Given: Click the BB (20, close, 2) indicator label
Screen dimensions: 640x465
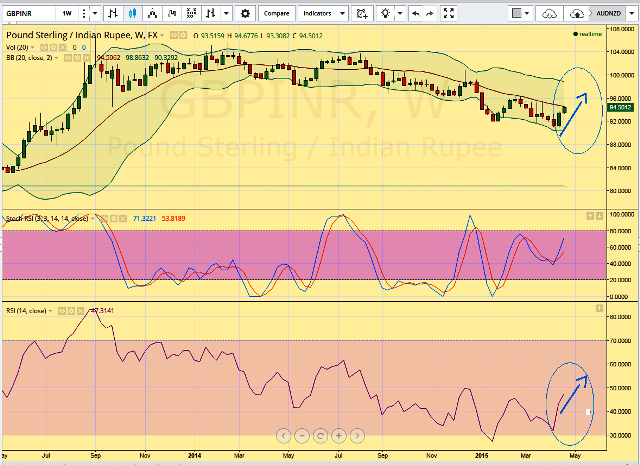Looking at the screenshot, I should (30, 57).
